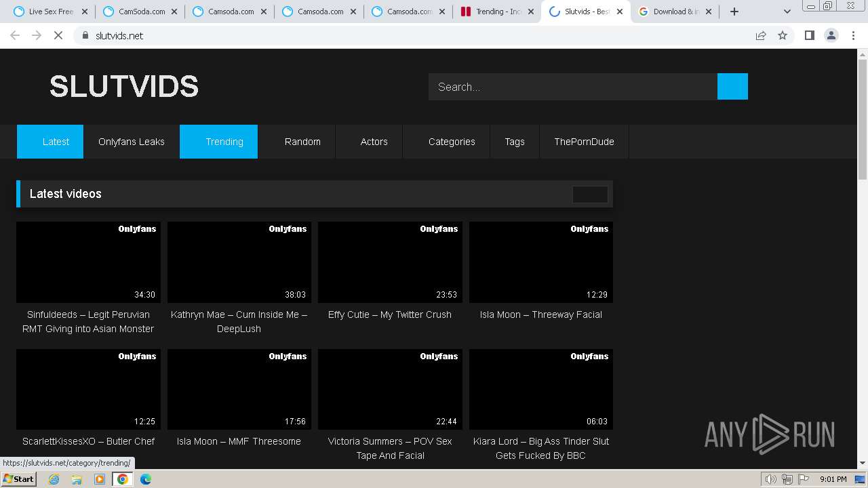Open the Windows Start menu
The image size is (868, 488).
(18, 479)
